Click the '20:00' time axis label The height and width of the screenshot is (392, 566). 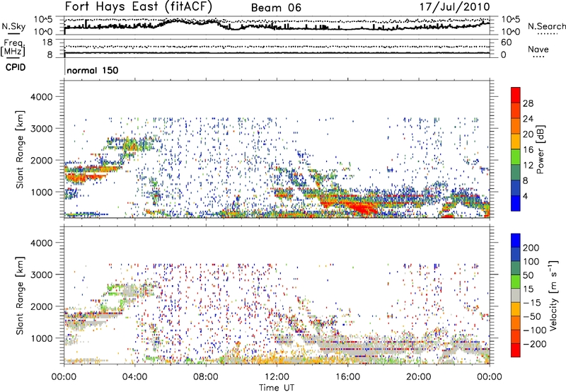click(x=418, y=377)
